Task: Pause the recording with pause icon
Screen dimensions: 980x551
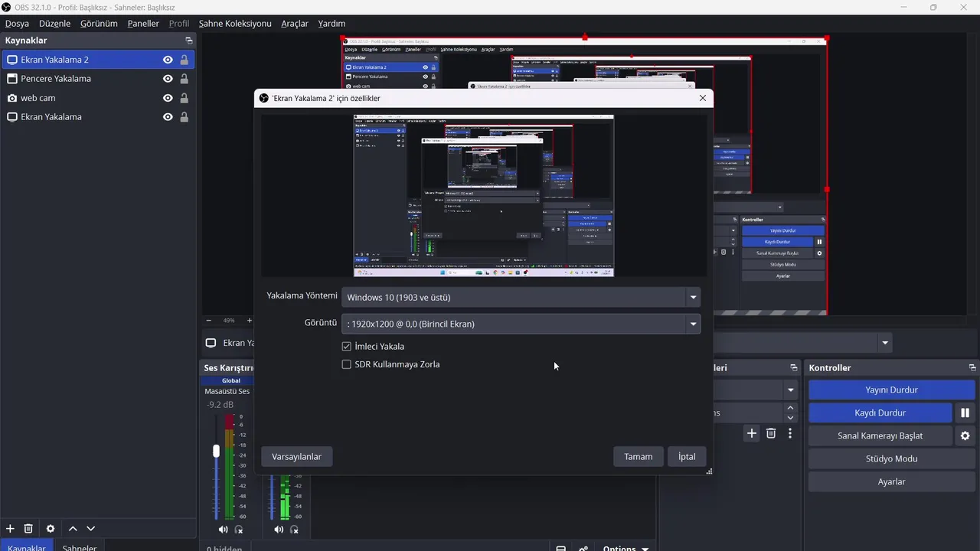Action: click(x=965, y=412)
